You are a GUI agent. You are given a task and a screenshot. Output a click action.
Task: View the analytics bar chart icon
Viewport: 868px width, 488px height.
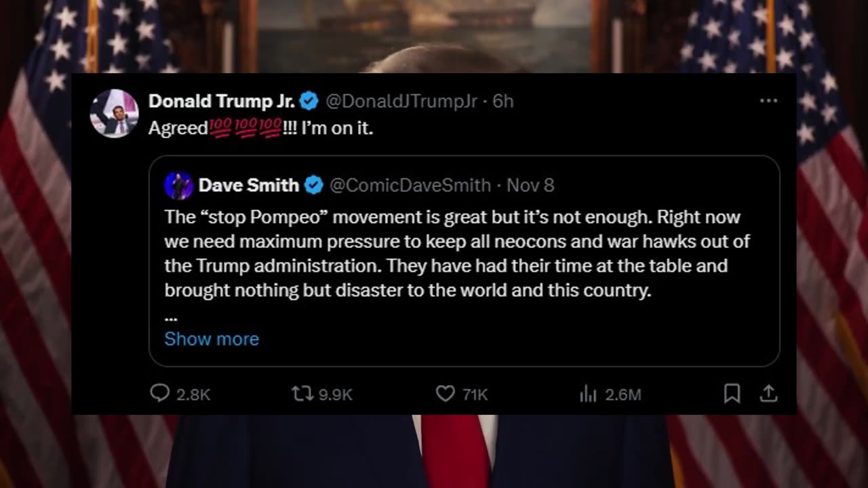point(587,394)
